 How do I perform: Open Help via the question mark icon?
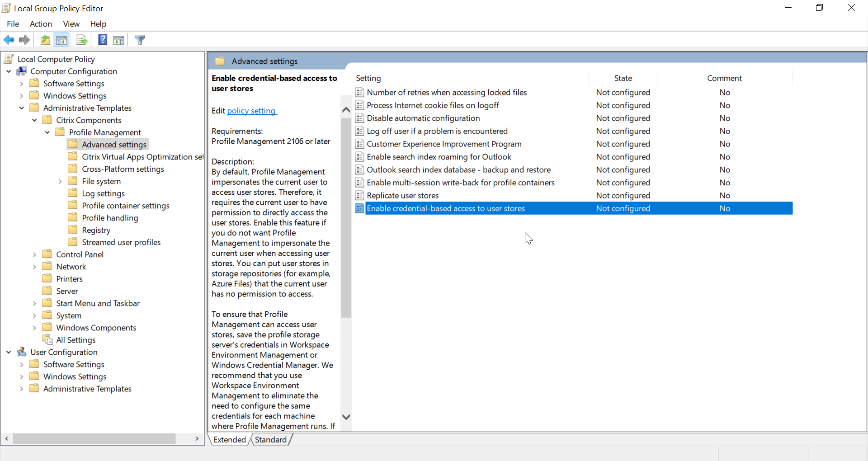[x=103, y=40]
